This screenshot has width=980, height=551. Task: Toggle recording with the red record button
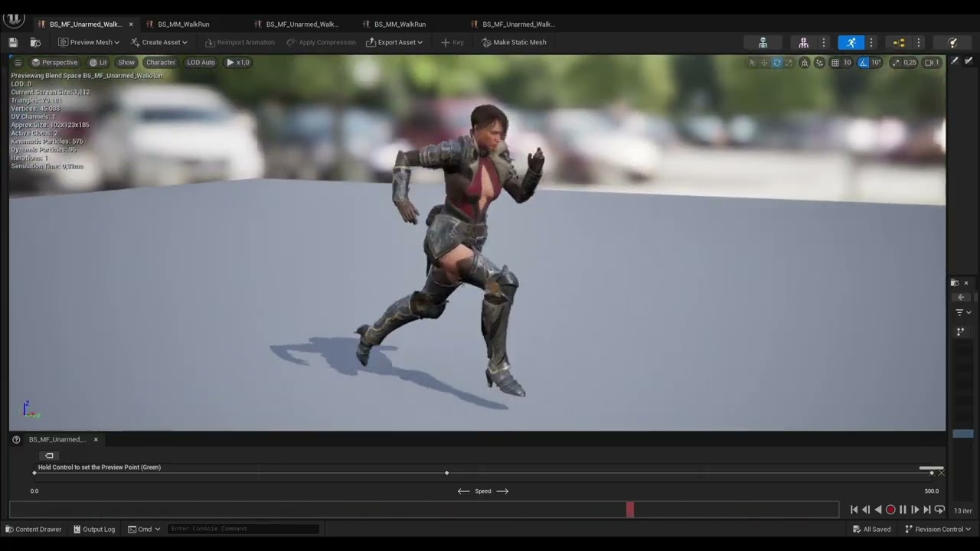point(890,510)
